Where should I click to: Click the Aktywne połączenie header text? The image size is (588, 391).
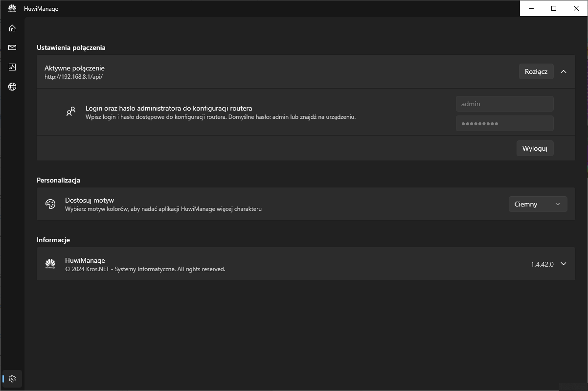pyautogui.click(x=74, y=68)
